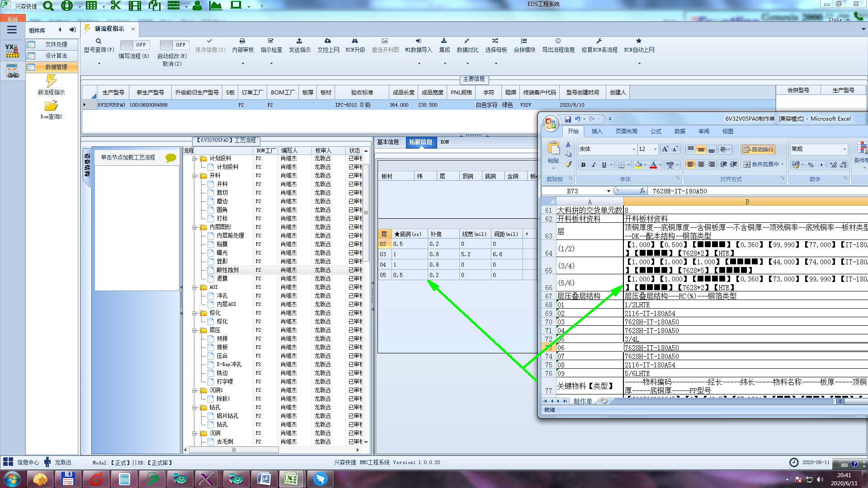
Task: Switch to the 基本信息 tab
Action: pos(388,142)
